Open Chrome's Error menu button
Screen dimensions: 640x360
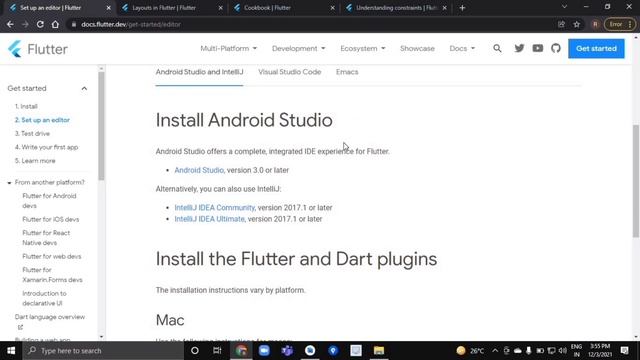[620, 24]
